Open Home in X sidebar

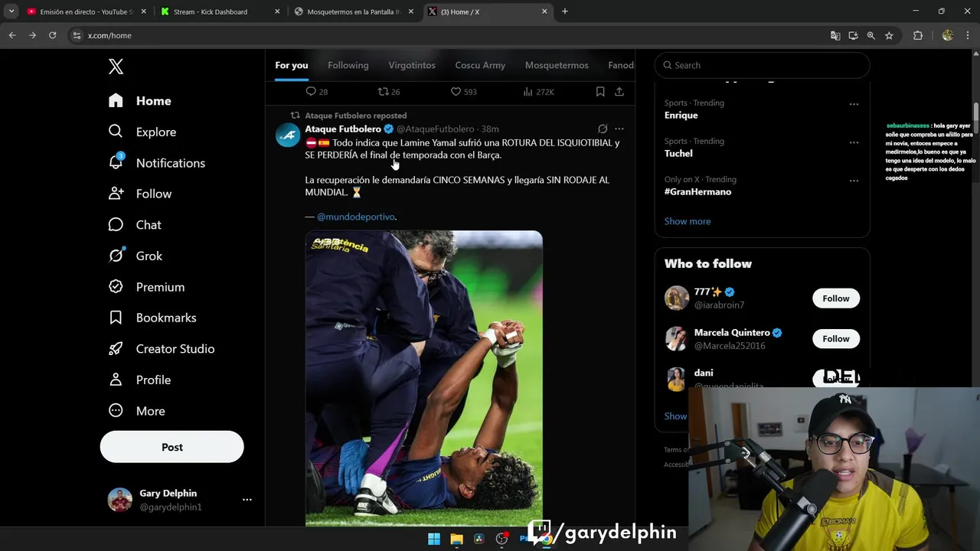(140, 101)
